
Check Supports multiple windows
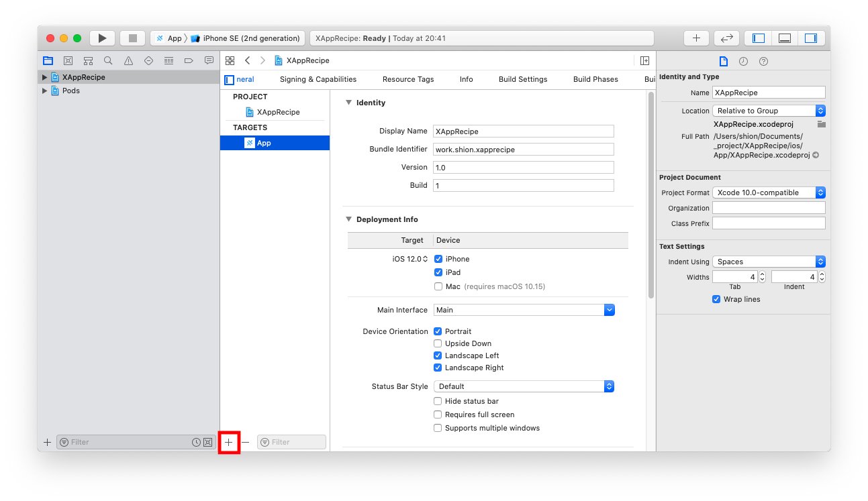point(438,428)
